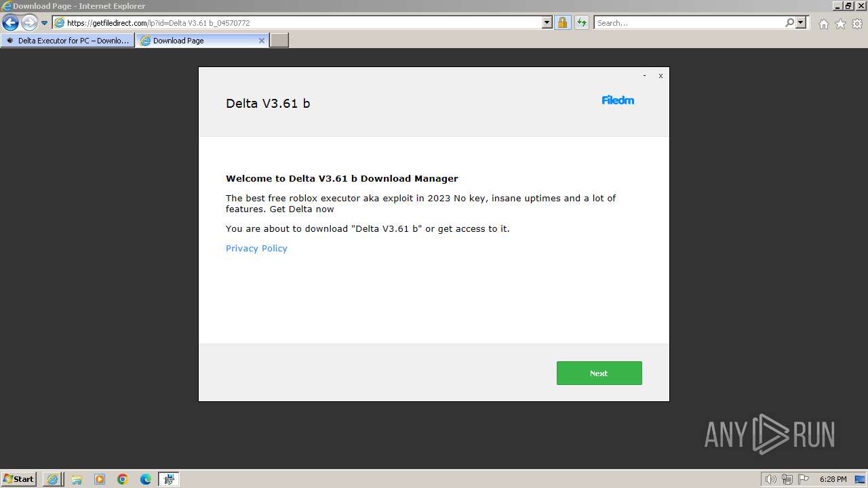
Task: Go back with the browser Back arrow
Action: [x=10, y=23]
